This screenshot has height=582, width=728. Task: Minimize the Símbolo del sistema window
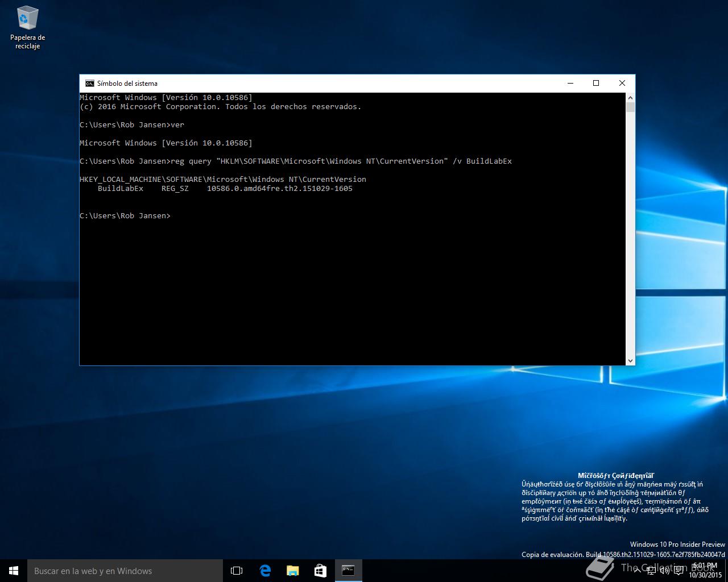click(x=570, y=83)
